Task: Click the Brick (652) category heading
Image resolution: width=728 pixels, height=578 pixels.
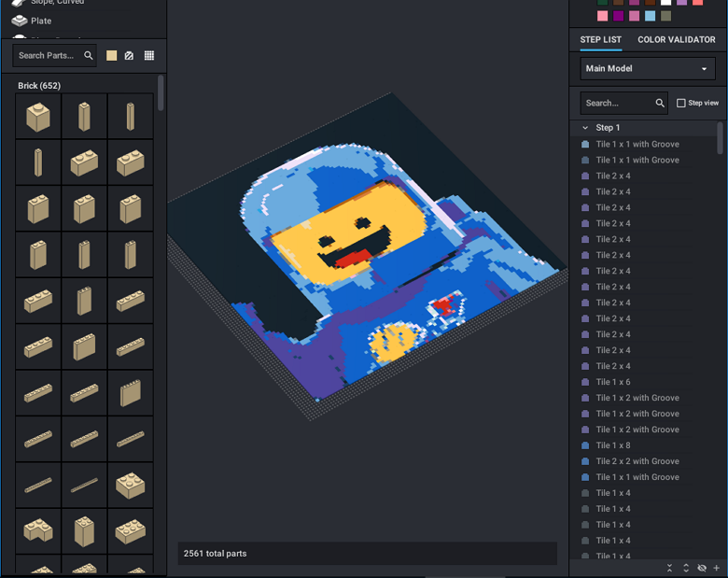Action: click(x=39, y=86)
